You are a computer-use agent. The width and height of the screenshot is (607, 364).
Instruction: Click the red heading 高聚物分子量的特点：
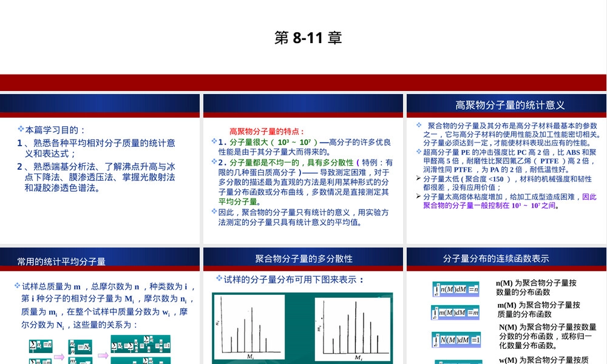[267, 132]
